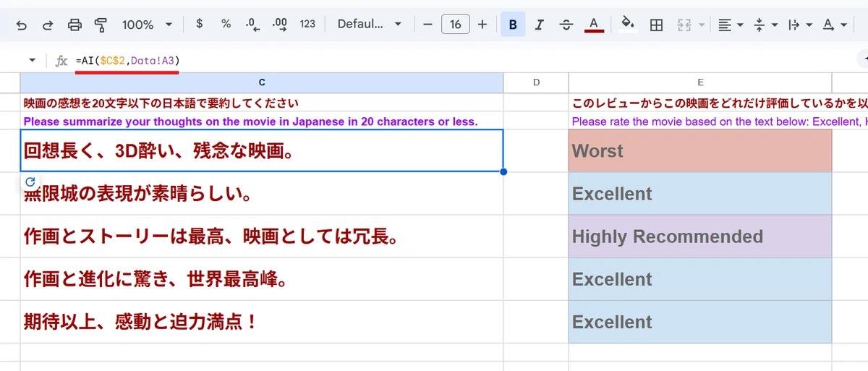Click the Undo arrow icon
This screenshot has width=868, height=371.
tap(22, 25)
